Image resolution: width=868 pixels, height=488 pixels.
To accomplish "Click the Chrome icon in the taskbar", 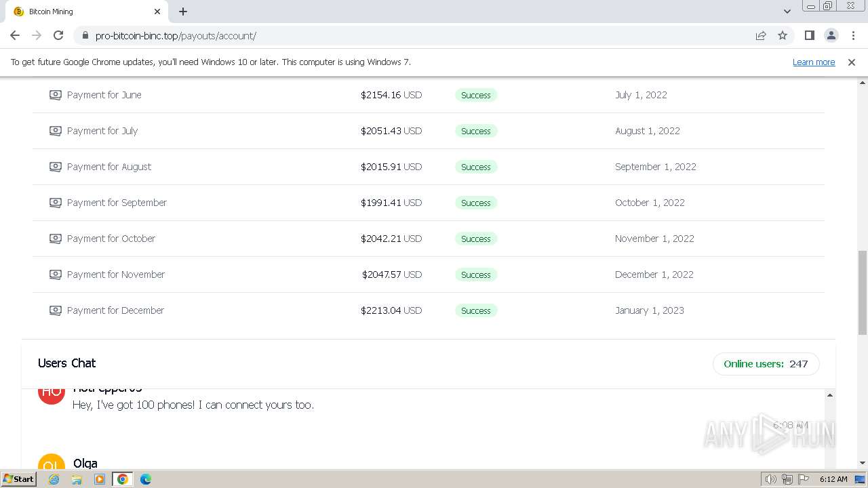I will pos(123,479).
